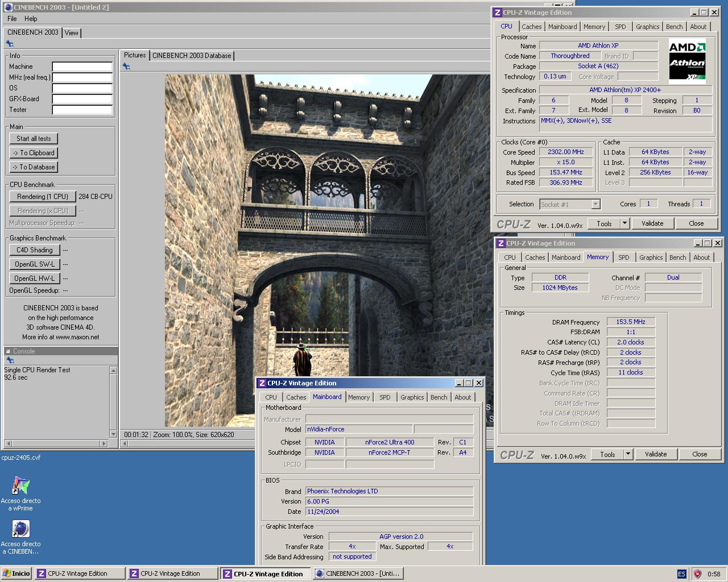Open Caches tab in CPU window

(x=532, y=27)
